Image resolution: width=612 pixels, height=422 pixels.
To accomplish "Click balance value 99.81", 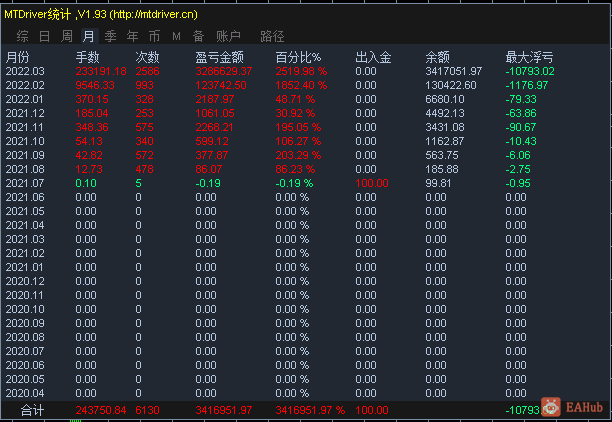I will (438, 183).
